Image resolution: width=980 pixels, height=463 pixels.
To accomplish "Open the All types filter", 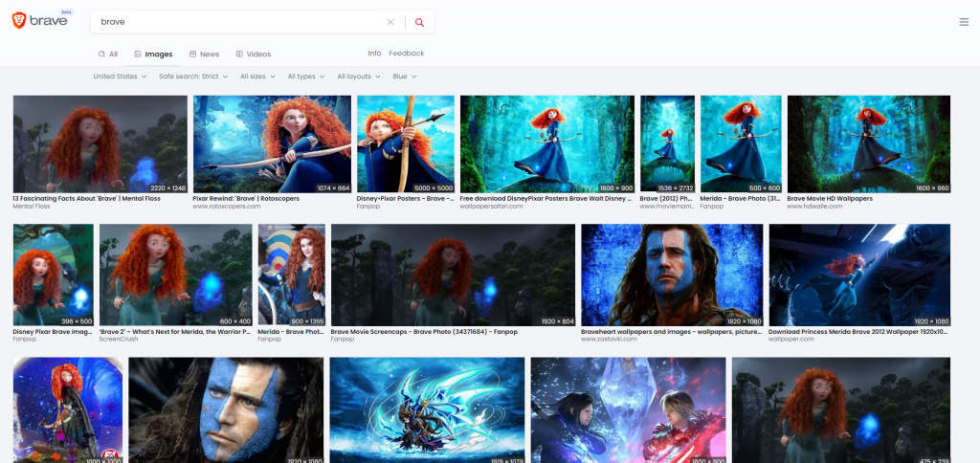I will pyautogui.click(x=306, y=77).
